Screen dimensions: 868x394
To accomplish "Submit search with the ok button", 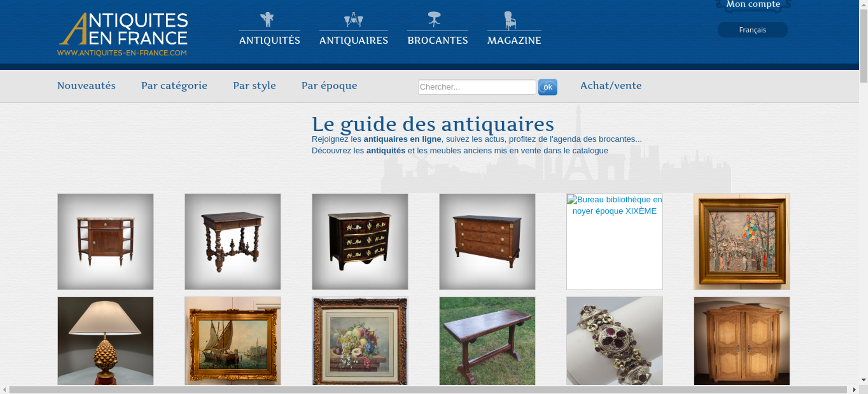I will pyautogui.click(x=548, y=87).
